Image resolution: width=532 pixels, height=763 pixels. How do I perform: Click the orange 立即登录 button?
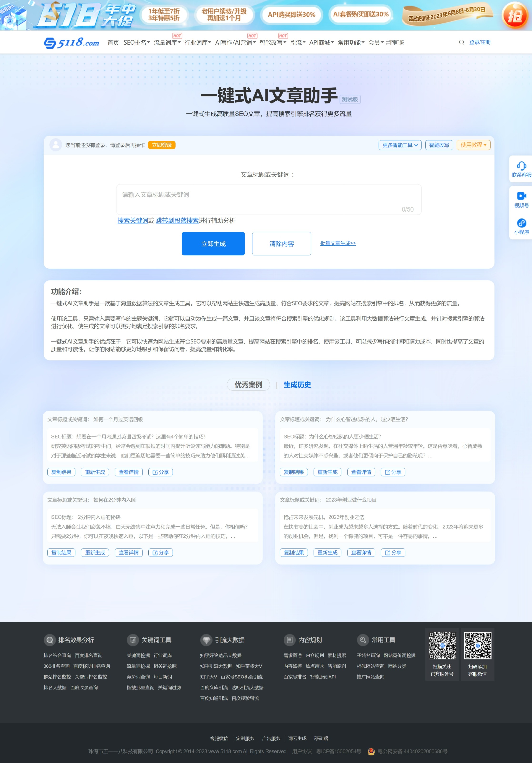[162, 145]
